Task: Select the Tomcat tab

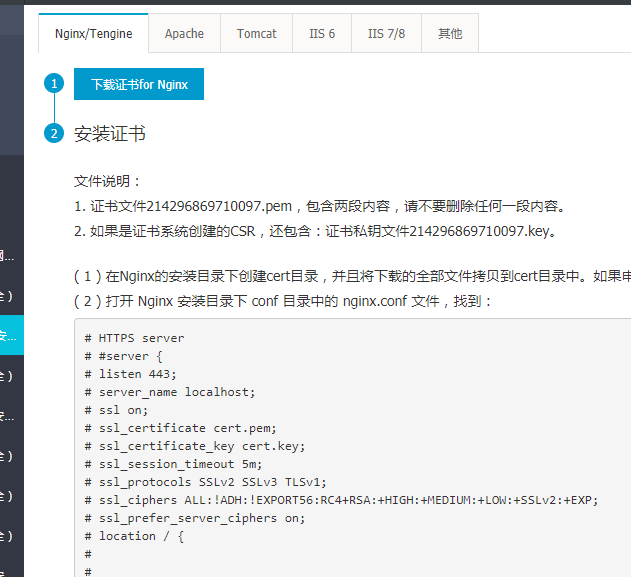Action: (256, 34)
